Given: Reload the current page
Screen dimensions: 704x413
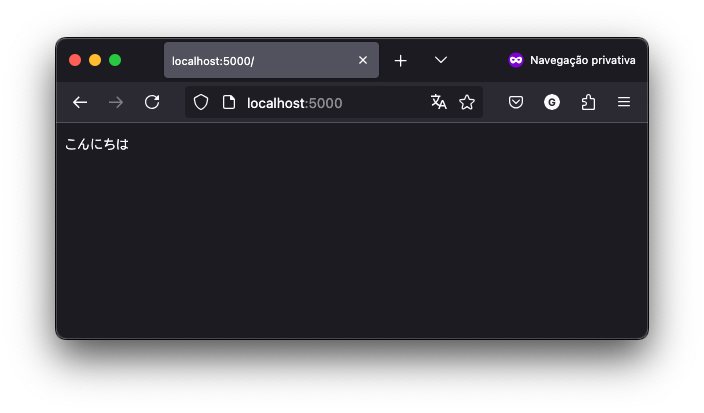Looking at the screenshot, I should point(152,102).
